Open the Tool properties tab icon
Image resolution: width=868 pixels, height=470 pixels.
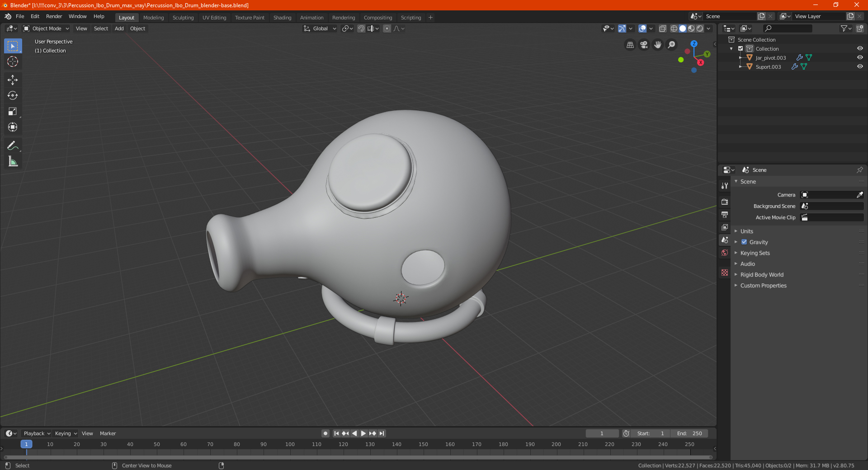tap(725, 186)
